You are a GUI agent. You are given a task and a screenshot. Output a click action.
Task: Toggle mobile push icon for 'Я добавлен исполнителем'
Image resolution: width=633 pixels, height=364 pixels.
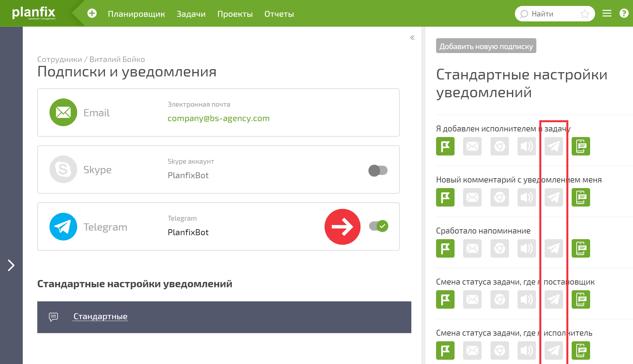tap(581, 146)
